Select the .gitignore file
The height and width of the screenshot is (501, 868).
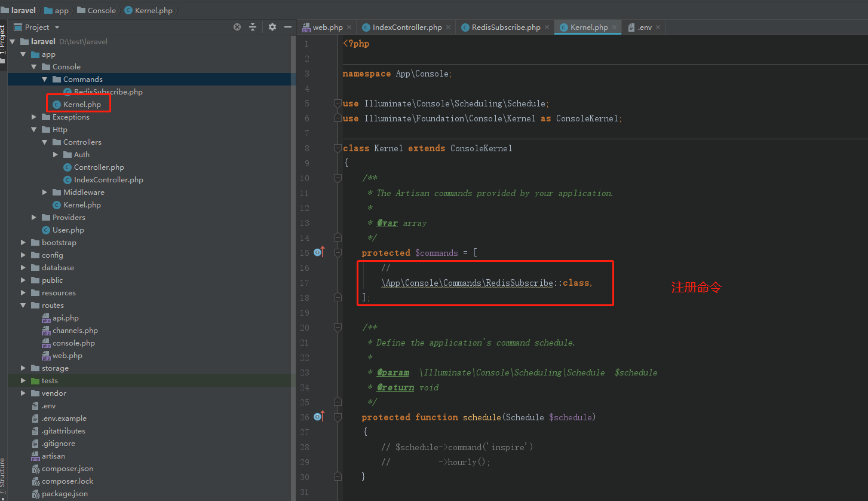58,444
